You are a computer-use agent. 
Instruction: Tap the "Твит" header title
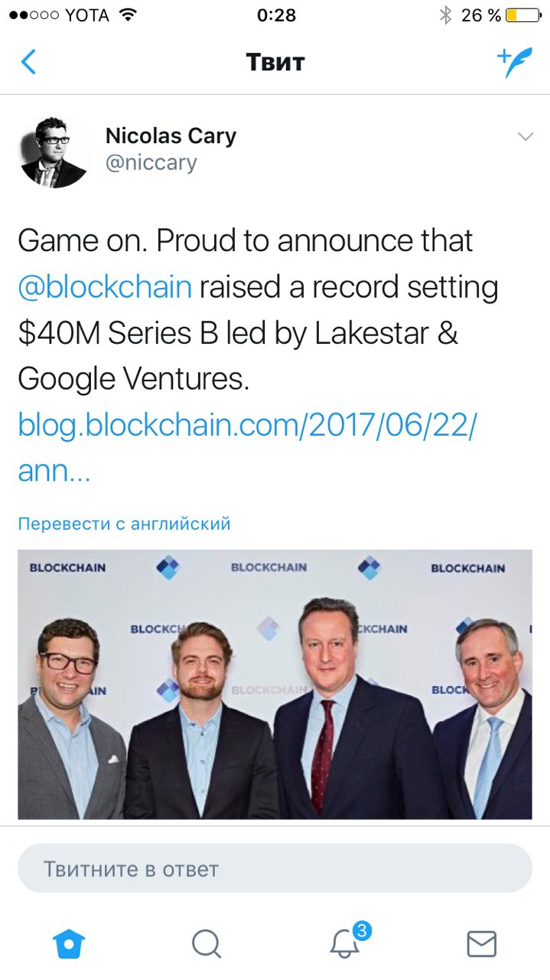click(x=275, y=62)
